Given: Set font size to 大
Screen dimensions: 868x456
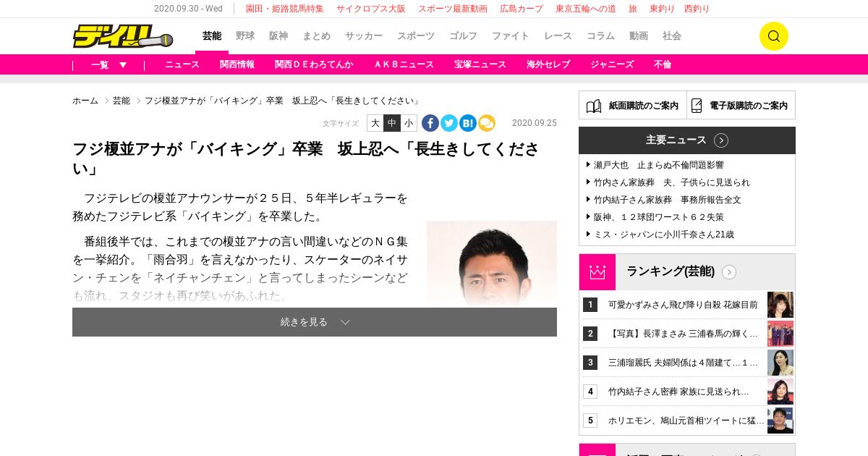Looking at the screenshot, I should coord(375,123).
